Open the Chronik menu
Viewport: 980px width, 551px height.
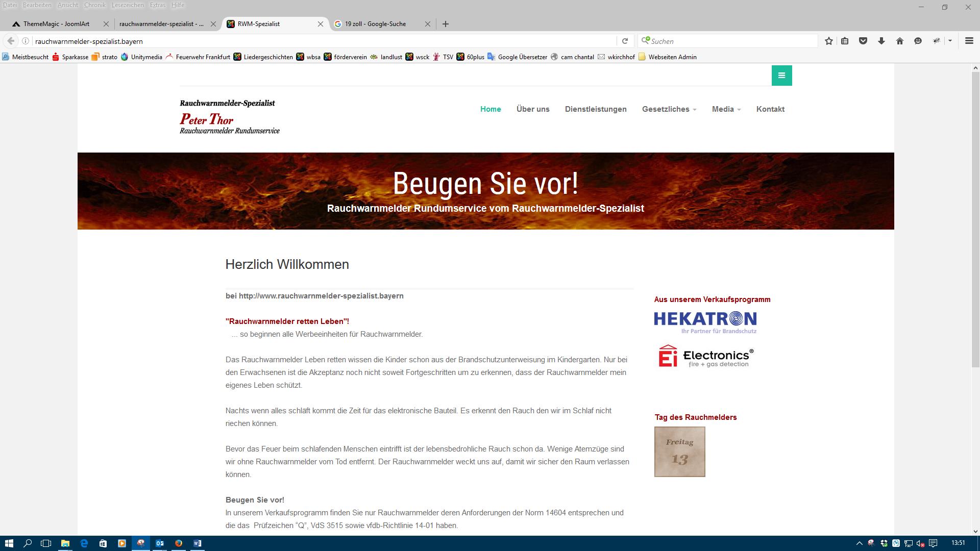tap(94, 5)
